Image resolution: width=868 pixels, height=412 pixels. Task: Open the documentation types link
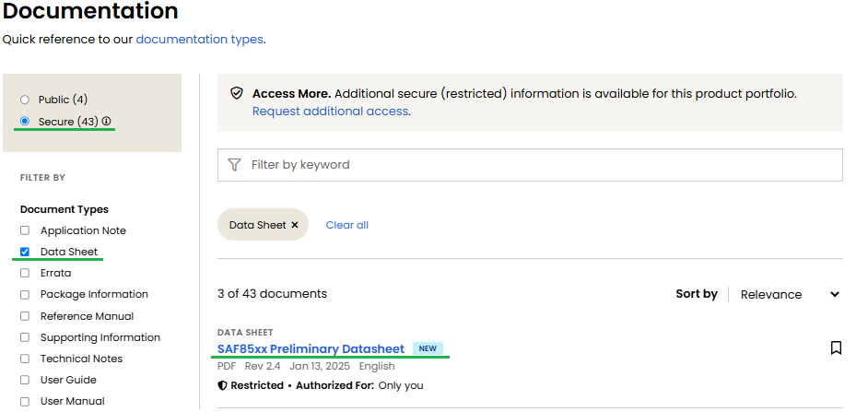(199, 40)
